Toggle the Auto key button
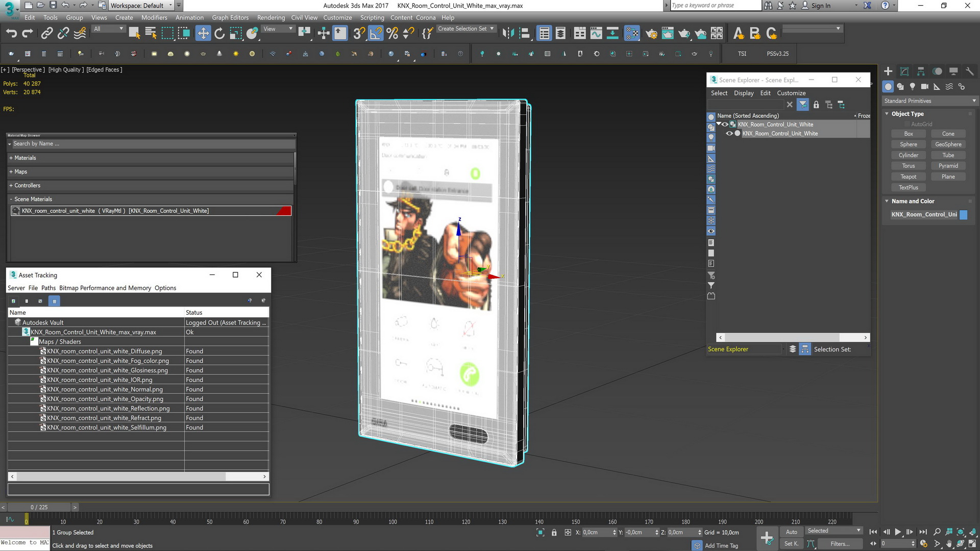 click(791, 532)
